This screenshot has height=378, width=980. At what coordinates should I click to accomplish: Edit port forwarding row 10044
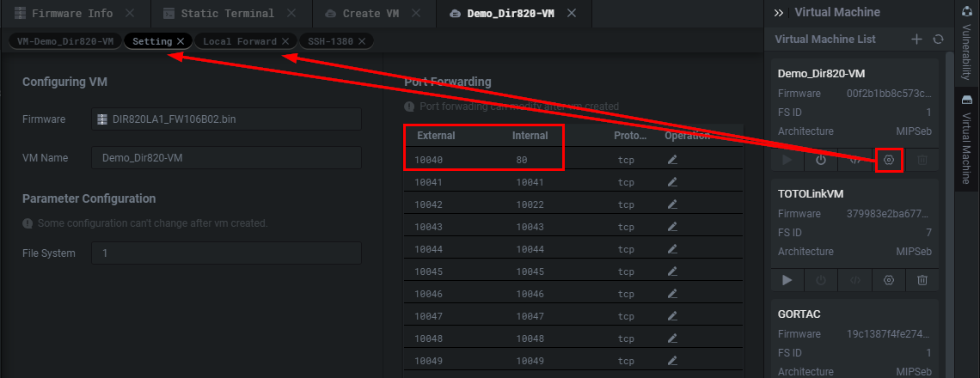[672, 249]
